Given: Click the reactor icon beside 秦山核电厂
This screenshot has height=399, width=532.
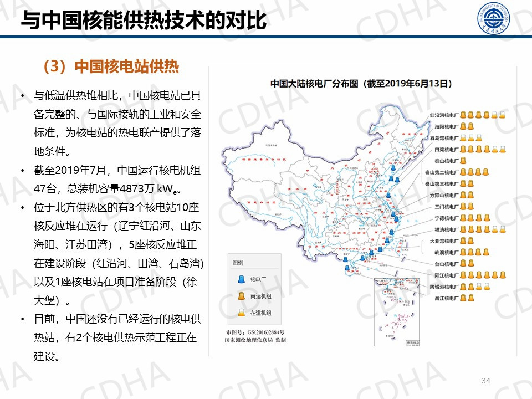Looking at the screenshot, I should point(463,161).
